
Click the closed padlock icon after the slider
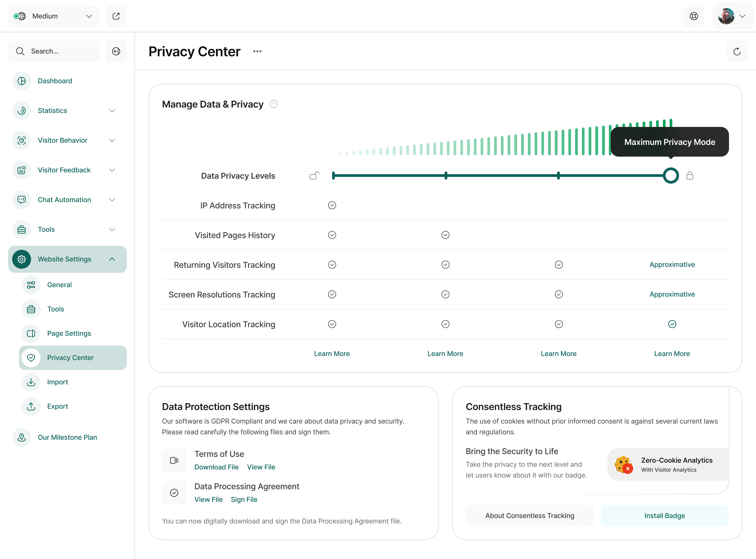(x=690, y=176)
